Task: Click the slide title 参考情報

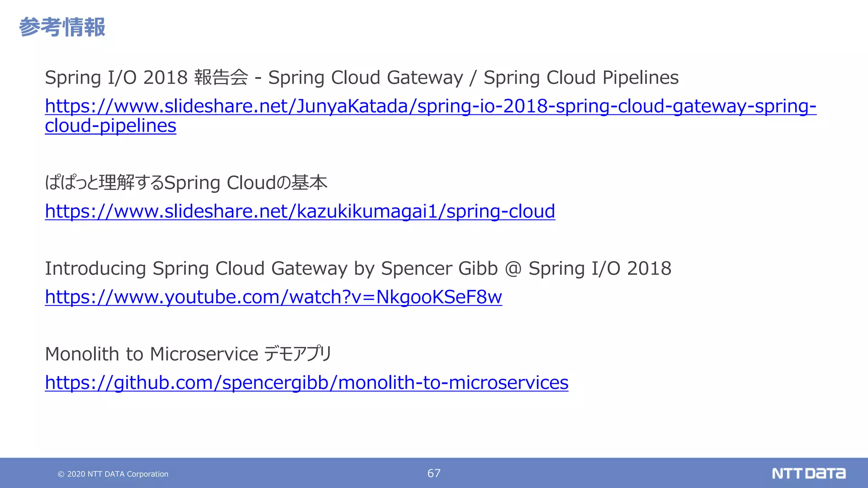Action: tap(62, 27)
